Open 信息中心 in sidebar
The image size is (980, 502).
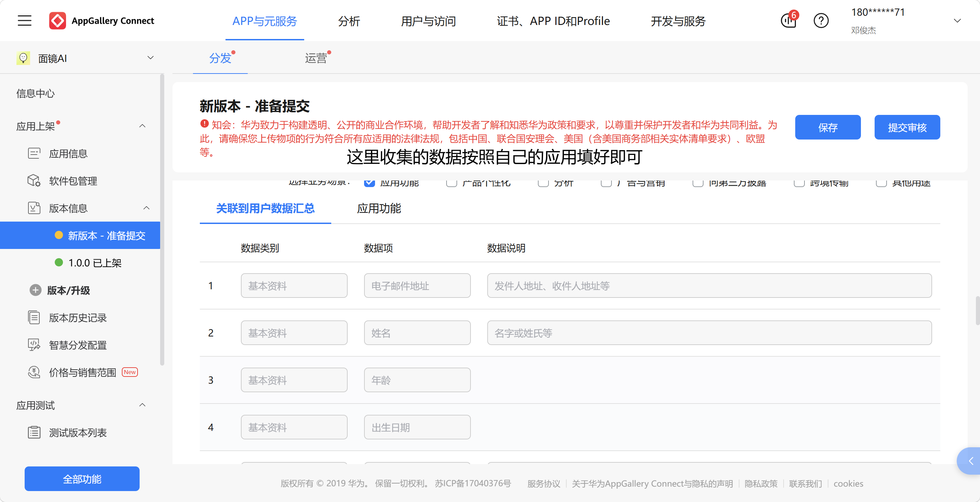tap(35, 94)
